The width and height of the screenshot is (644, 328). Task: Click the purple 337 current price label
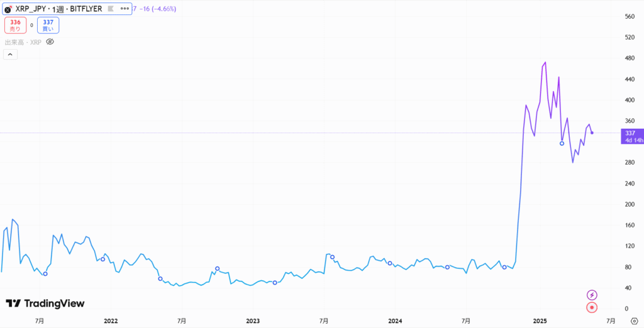coord(633,137)
